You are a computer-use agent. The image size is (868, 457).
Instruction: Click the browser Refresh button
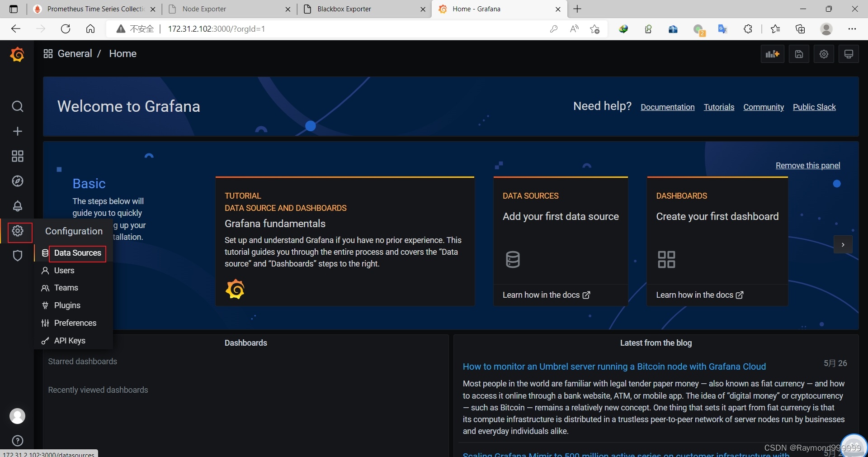tap(66, 29)
